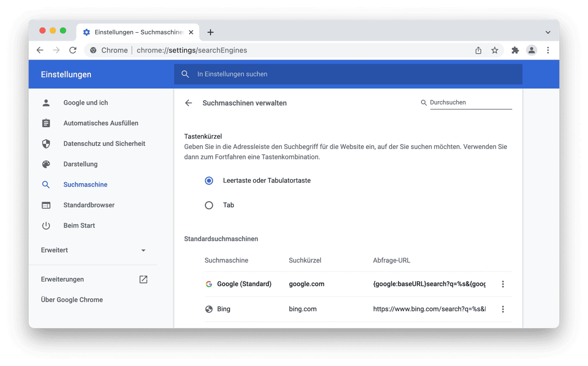Click the shield icon for Datenschutz und Sicherheit
This screenshot has height=366, width=588.
coord(46,144)
